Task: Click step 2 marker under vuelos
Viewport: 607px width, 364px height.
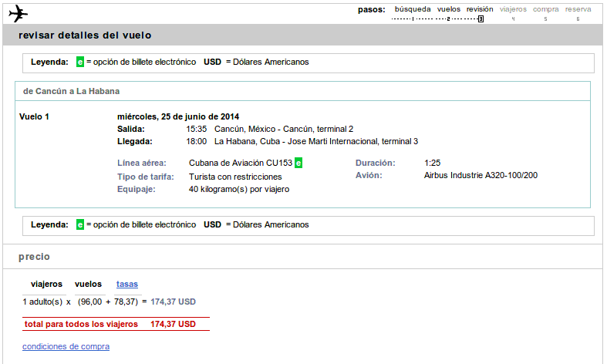Action: [448, 19]
